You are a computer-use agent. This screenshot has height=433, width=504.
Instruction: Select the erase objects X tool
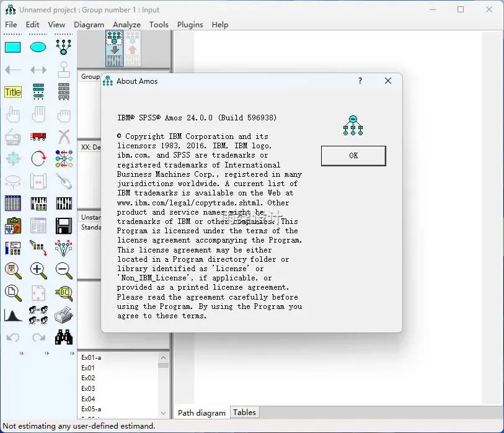[x=64, y=136]
